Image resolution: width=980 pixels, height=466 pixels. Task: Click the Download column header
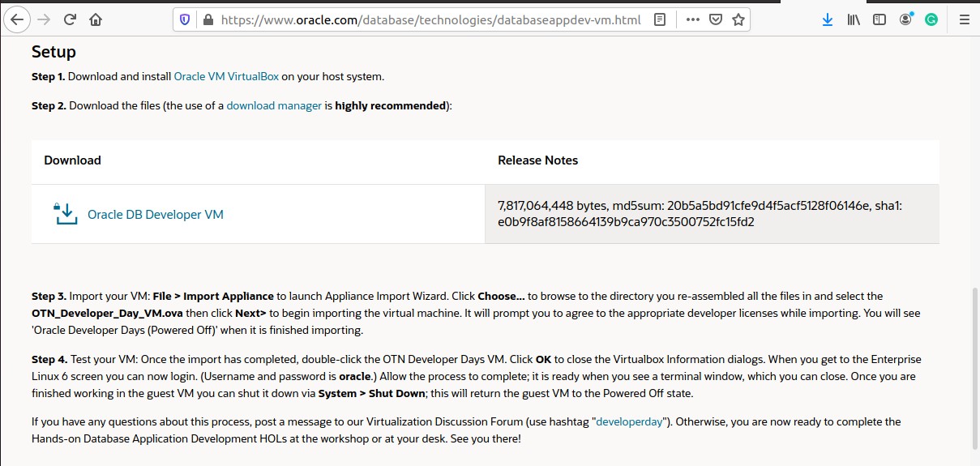click(x=72, y=160)
